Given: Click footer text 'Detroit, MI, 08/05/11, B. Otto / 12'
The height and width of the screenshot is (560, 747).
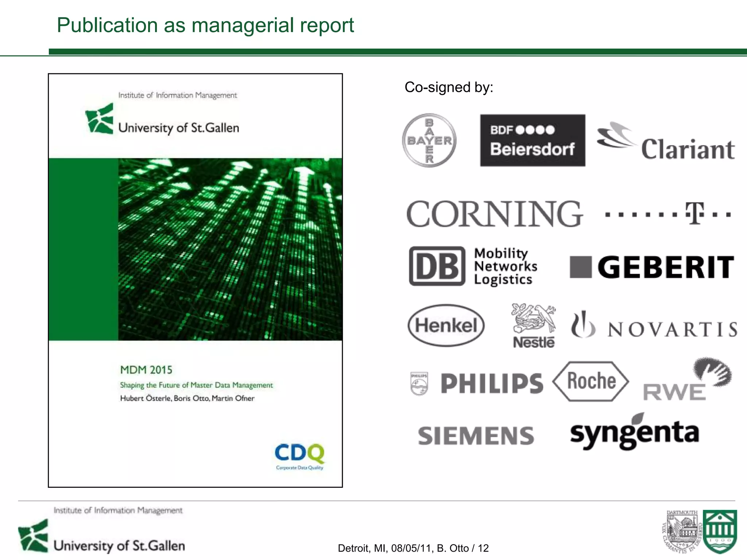Looking at the screenshot, I should tap(413, 548).
